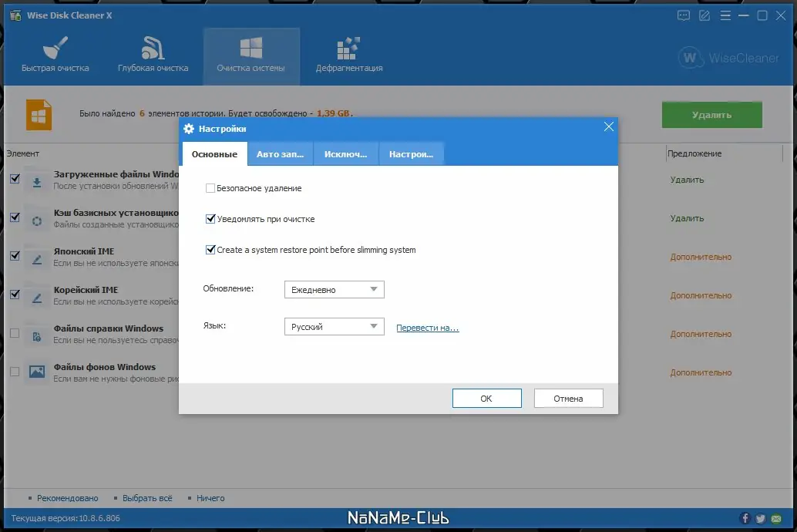This screenshot has height=532, width=797.
Task: Click help file icon of Файлы справки Windows
Action: [36, 337]
